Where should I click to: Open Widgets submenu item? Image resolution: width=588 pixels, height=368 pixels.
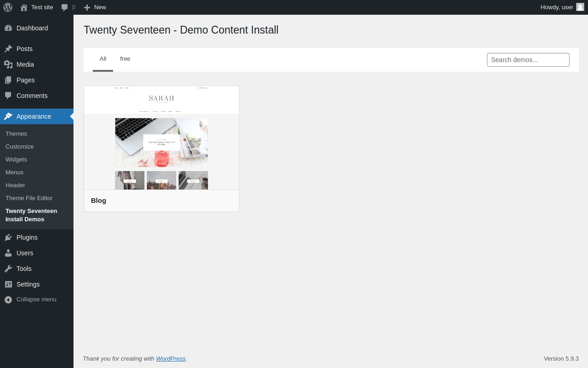click(16, 159)
